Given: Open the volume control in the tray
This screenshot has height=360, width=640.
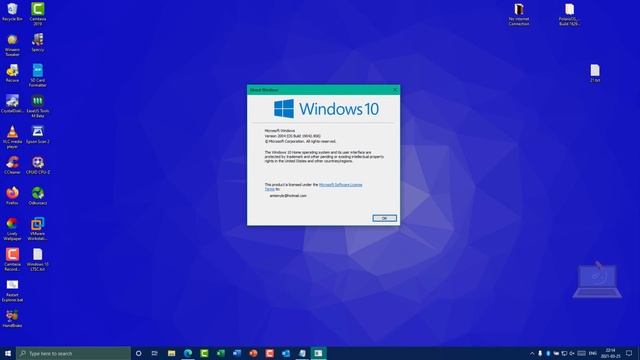Looking at the screenshot, I should (x=572, y=353).
